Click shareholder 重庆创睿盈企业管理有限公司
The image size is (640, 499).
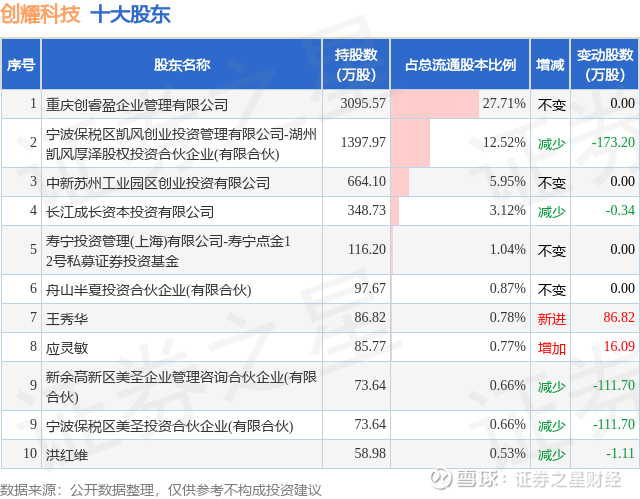point(137,104)
